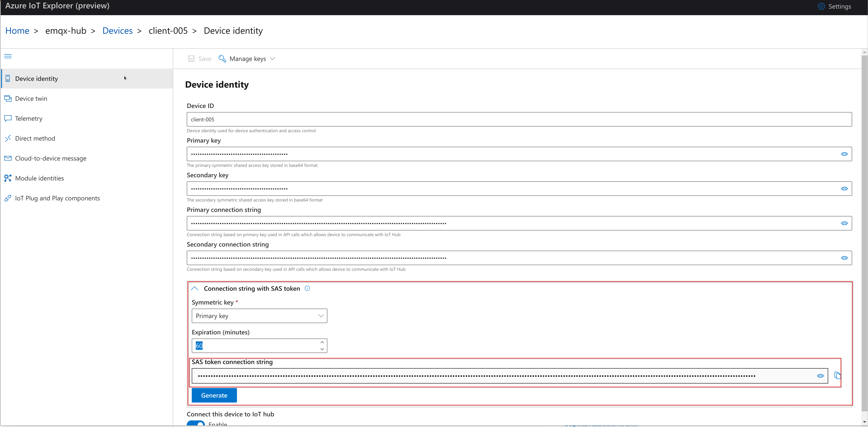Collapse the sidebar with the hamburger icon

pyautogui.click(x=8, y=56)
